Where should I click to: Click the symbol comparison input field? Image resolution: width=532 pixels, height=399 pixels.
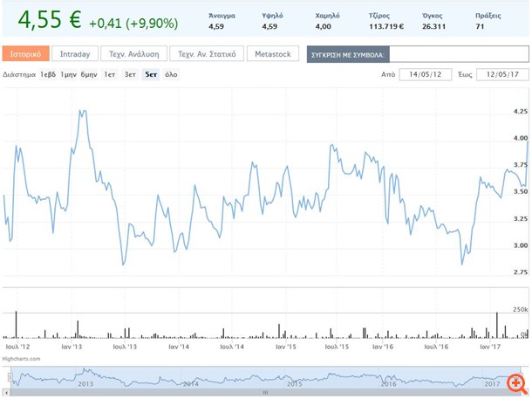point(459,54)
